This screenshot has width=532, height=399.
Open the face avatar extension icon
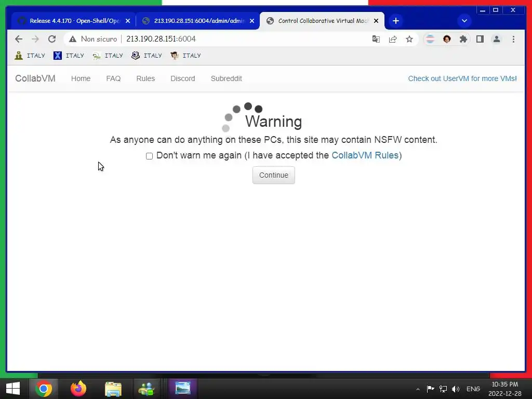[x=447, y=39]
